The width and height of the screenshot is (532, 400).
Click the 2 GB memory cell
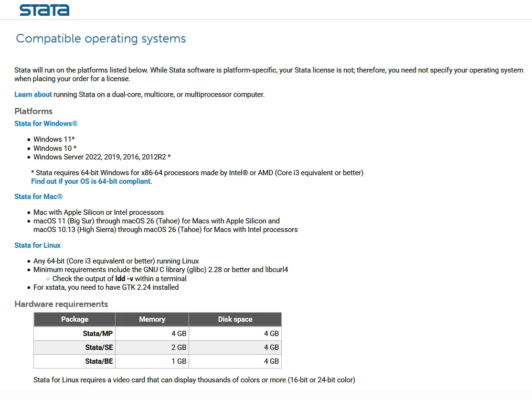pyautogui.click(x=179, y=347)
